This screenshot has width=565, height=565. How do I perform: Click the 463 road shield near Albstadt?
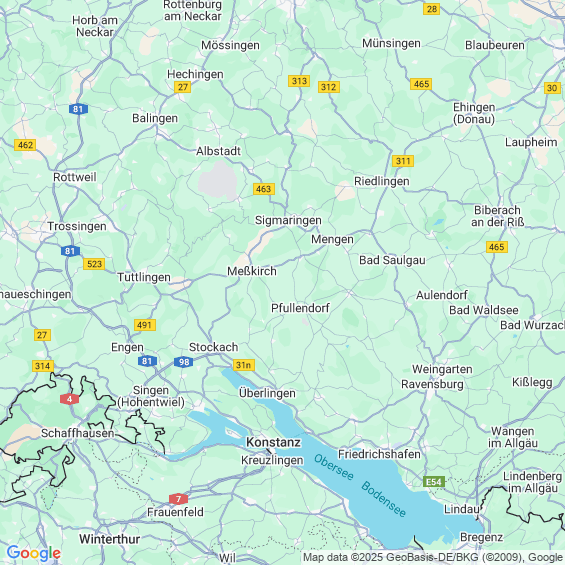[x=264, y=189]
